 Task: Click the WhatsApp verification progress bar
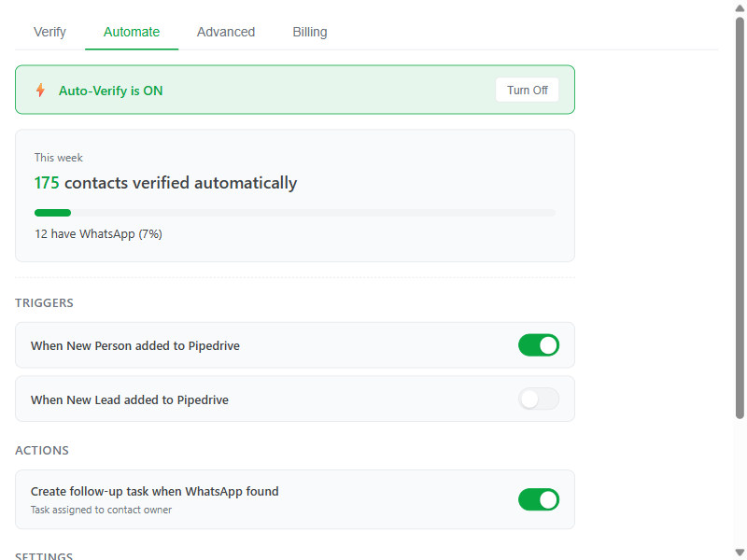click(x=295, y=212)
